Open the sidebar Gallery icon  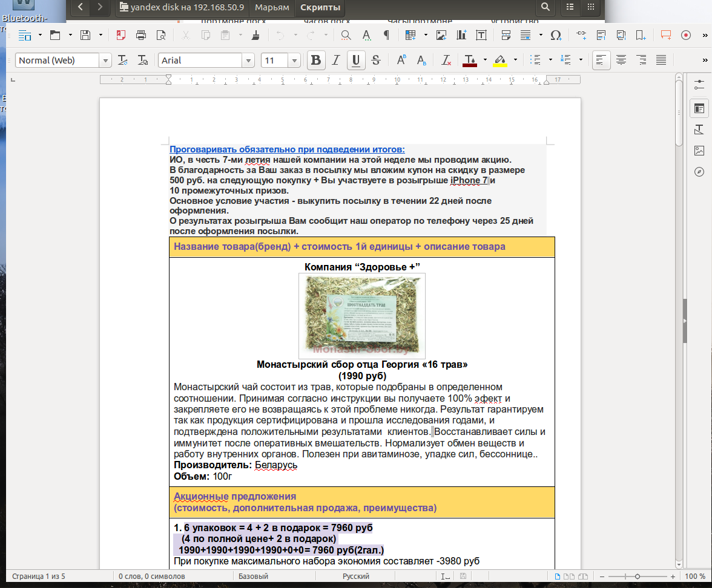(699, 151)
